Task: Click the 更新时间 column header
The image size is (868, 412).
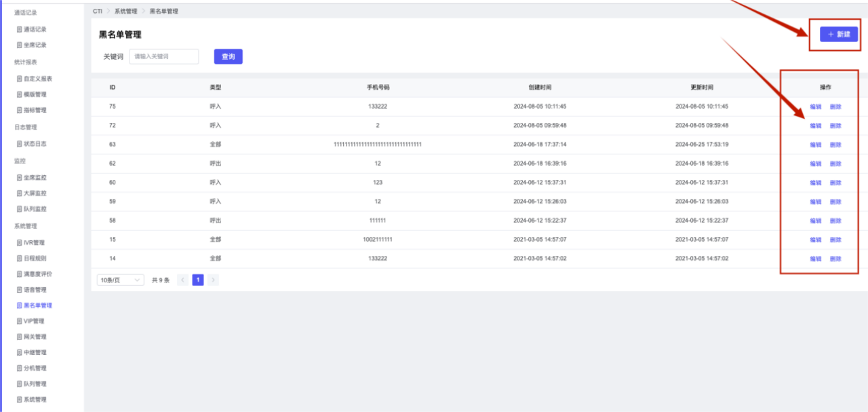Action: (x=702, y=88)
